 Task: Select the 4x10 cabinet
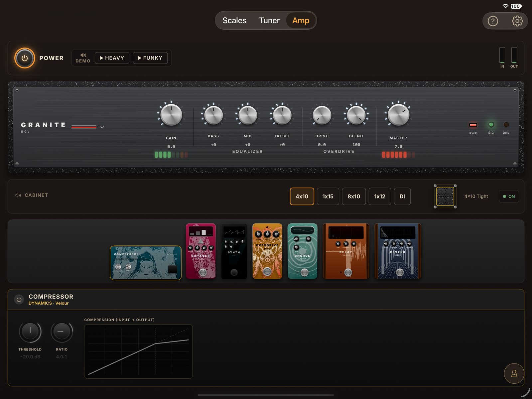tap(302, 197)
